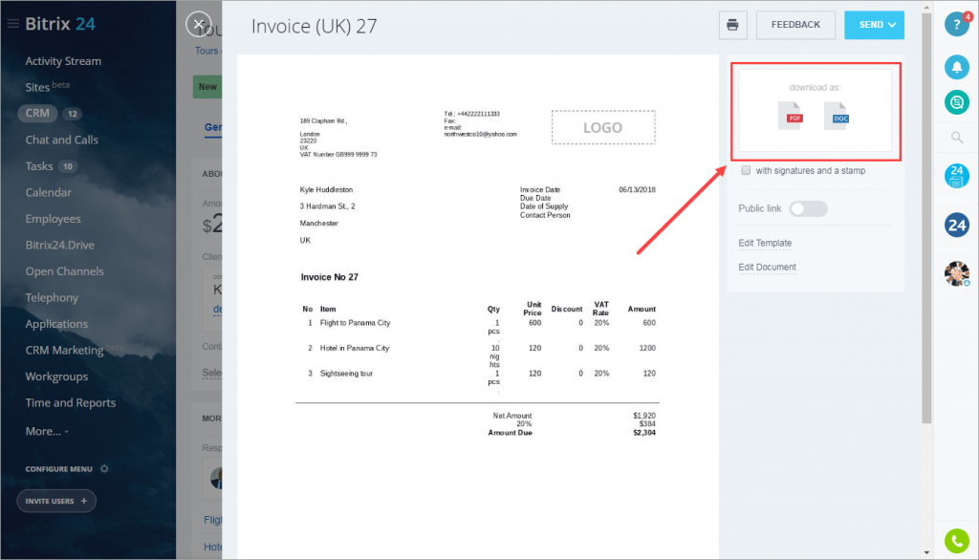Open the help question mark icon
The height and width of the screenshot is (560, 979).
pos(956,24)
